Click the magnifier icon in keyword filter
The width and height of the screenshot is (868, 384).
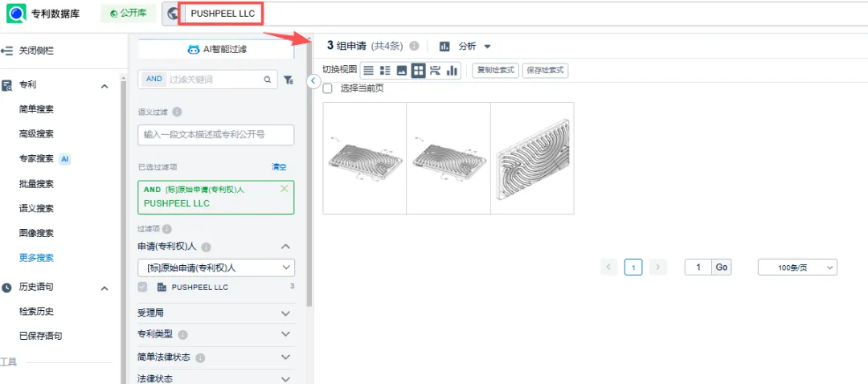tap(268, 80)
